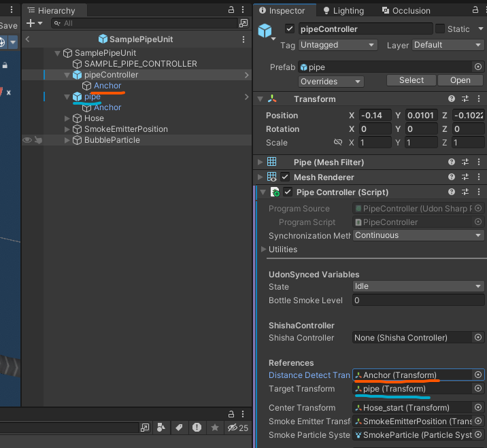Edit the pipeController name field
This screenshot has height=448, width=487.
[365, 29]
